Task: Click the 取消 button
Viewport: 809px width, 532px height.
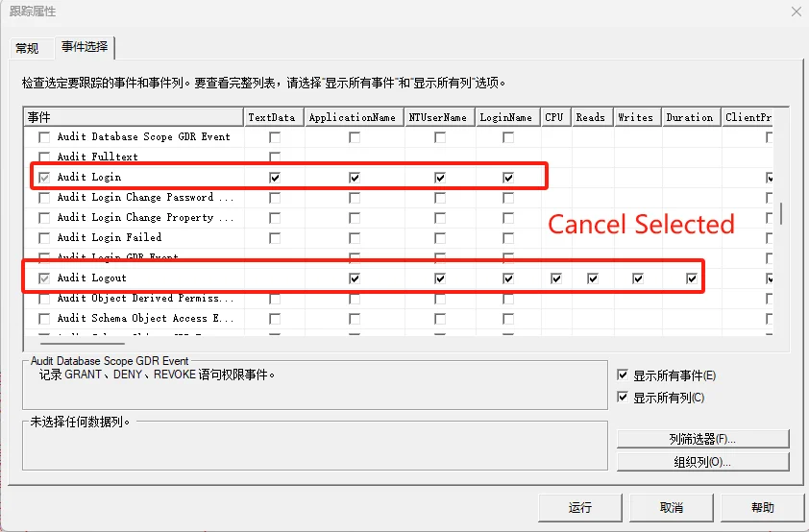Action: click(672, 508)
